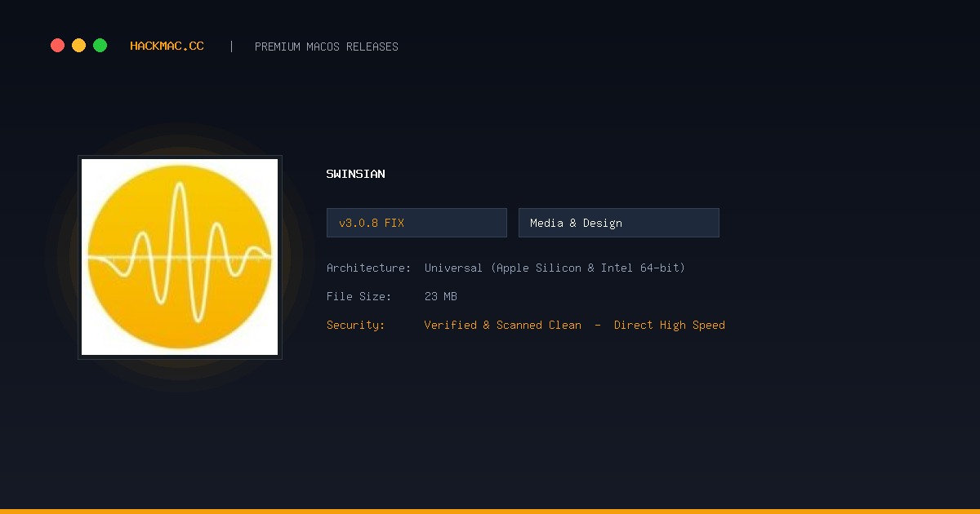This screenshot has height=514, width=980.
Task: Select the SWINSIAN title text
Action: (x=355, y=174)
